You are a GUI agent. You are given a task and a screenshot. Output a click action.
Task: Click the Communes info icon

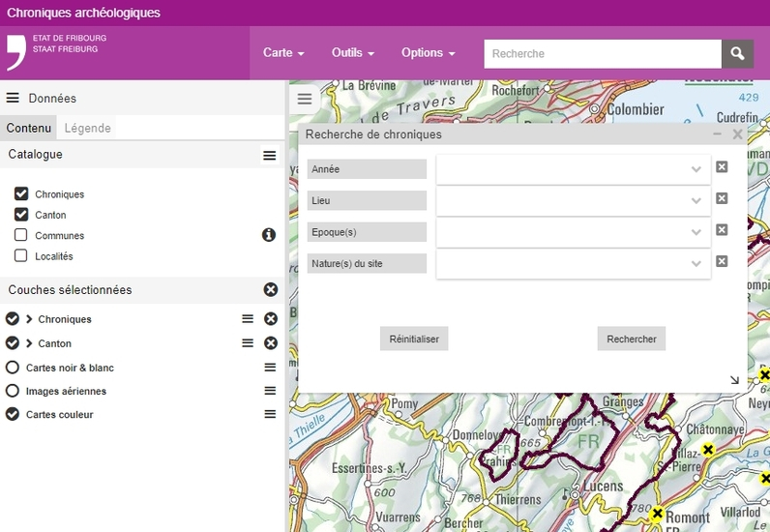(269, 235)
